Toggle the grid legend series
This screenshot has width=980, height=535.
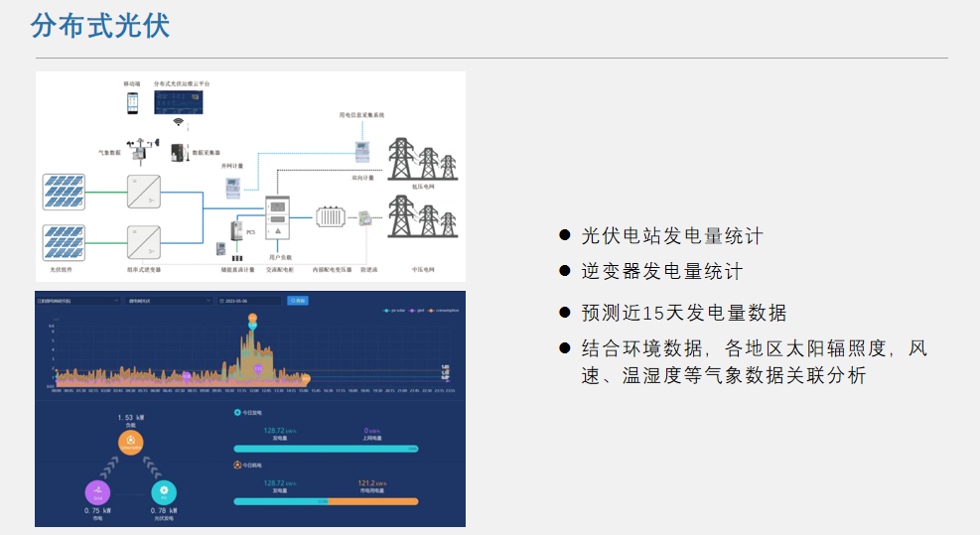[415, 311]
